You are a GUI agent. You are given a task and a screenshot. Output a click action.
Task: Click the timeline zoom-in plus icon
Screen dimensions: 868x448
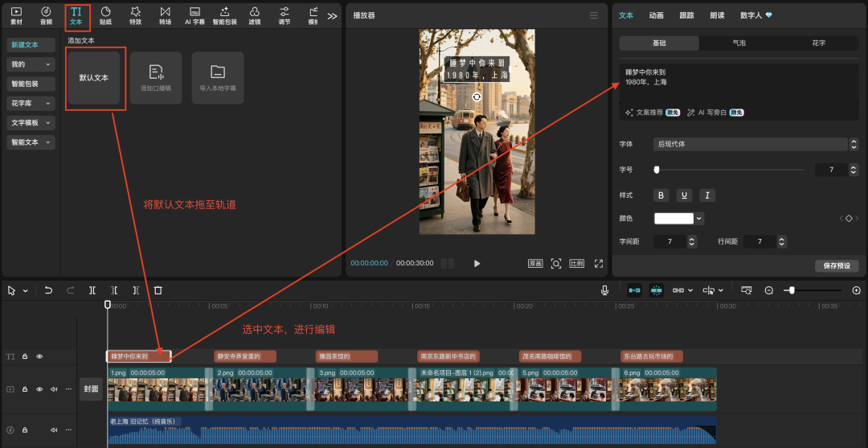coord(856,290)
